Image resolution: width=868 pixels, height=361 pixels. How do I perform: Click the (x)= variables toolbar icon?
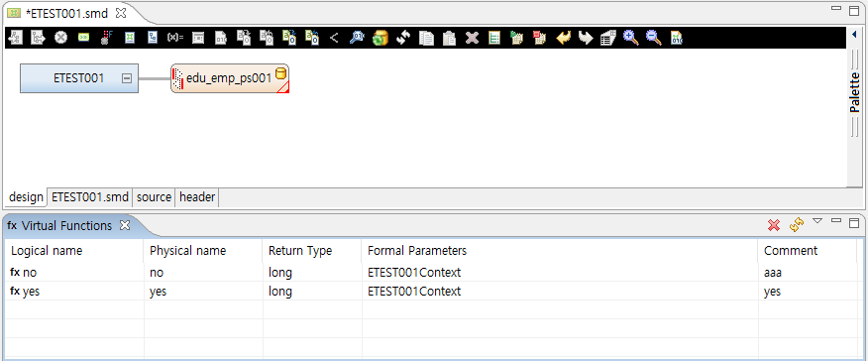pyautogui.click(x=175, y=38)
